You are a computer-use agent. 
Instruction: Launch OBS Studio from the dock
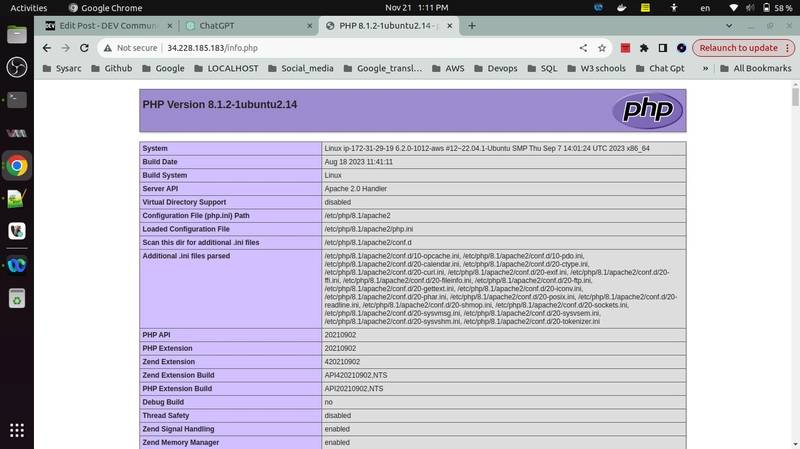click(17, 67)
